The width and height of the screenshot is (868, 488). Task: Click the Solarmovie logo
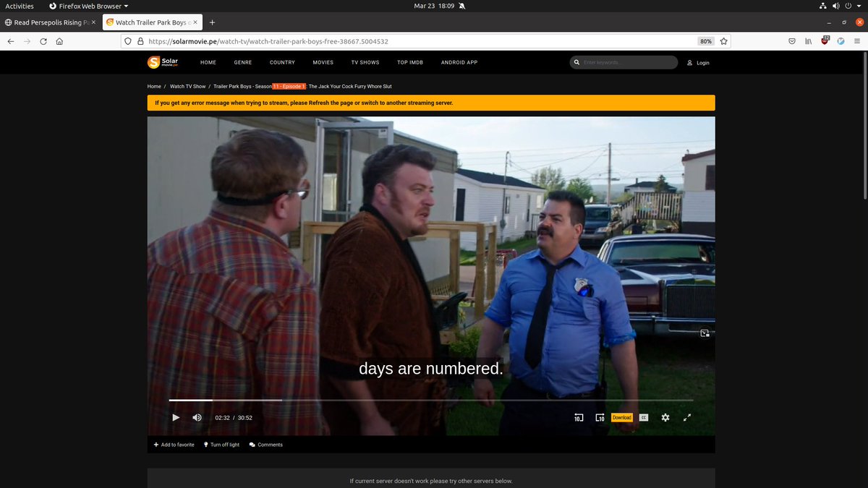(163, 63)
